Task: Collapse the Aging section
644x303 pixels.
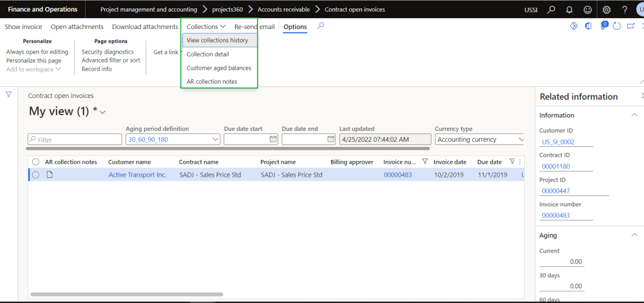Action: tap(634, 235)
